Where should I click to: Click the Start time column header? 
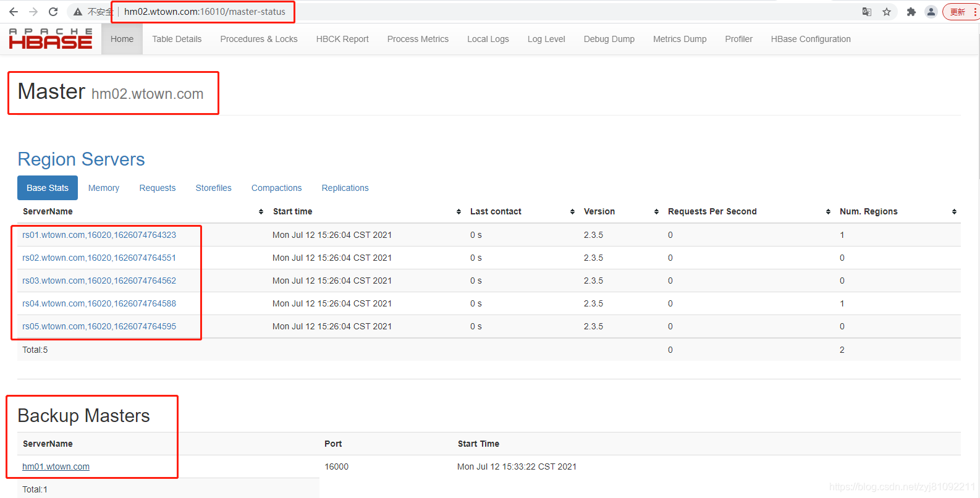(x=292, y=211)
